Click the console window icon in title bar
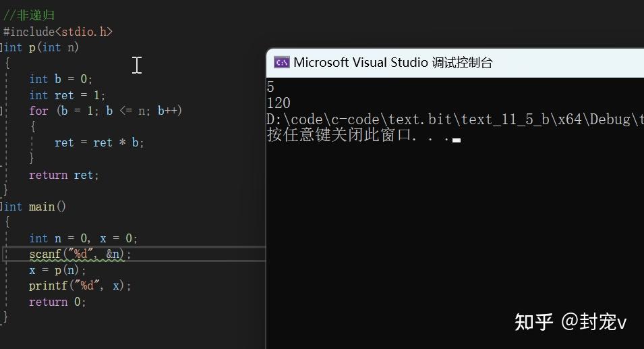The width and height of the screenshot is (644, 349). click(x=281, y=63)
